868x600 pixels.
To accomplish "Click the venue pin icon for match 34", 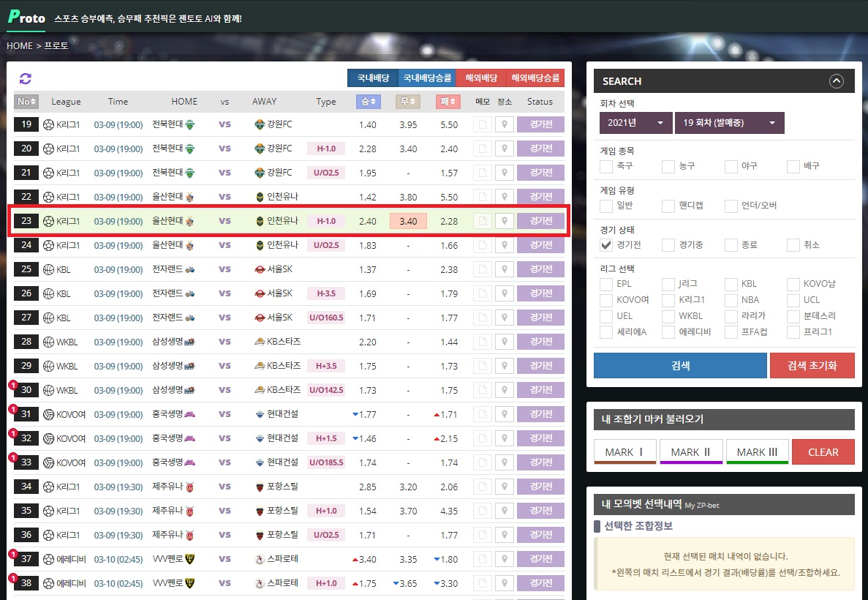I will [504, 487].
